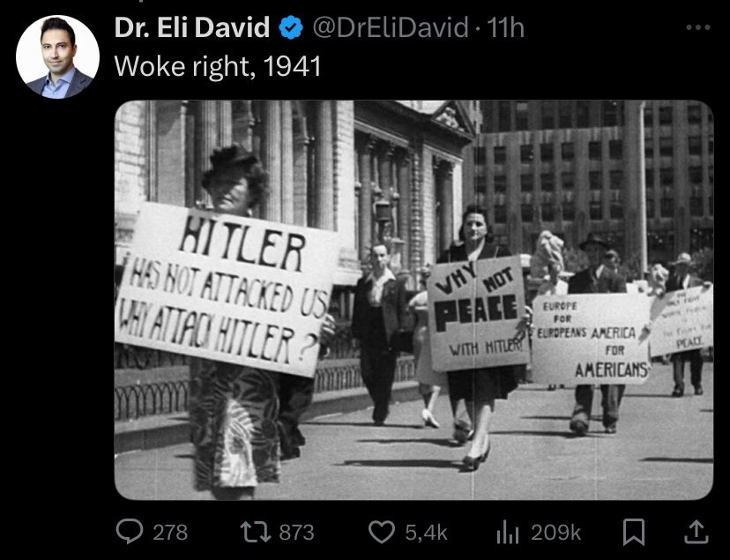Screen dimensions: 730x560
Task: Click the blue verified badge
Action: click(x=291, y=27)
